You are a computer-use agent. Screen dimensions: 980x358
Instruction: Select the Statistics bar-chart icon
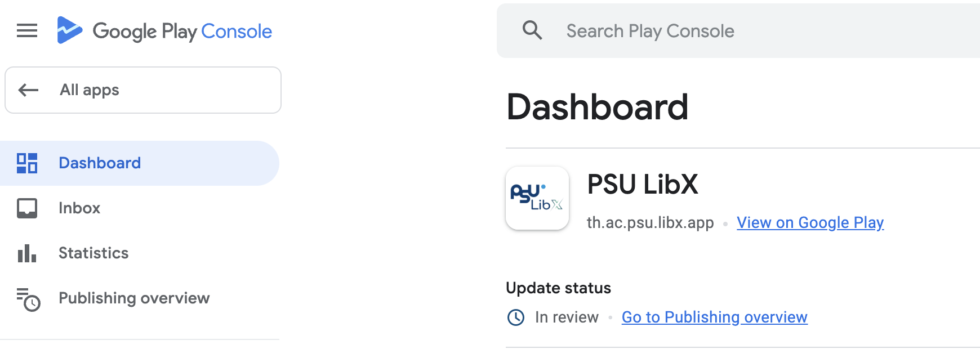(x=27, y=253)
